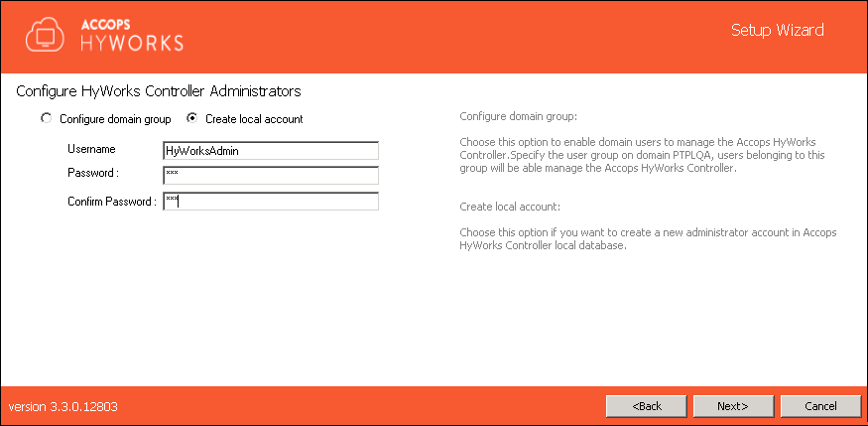Select the Create local account radio button
Screen dimensions: 868x426
coord(192,118)
